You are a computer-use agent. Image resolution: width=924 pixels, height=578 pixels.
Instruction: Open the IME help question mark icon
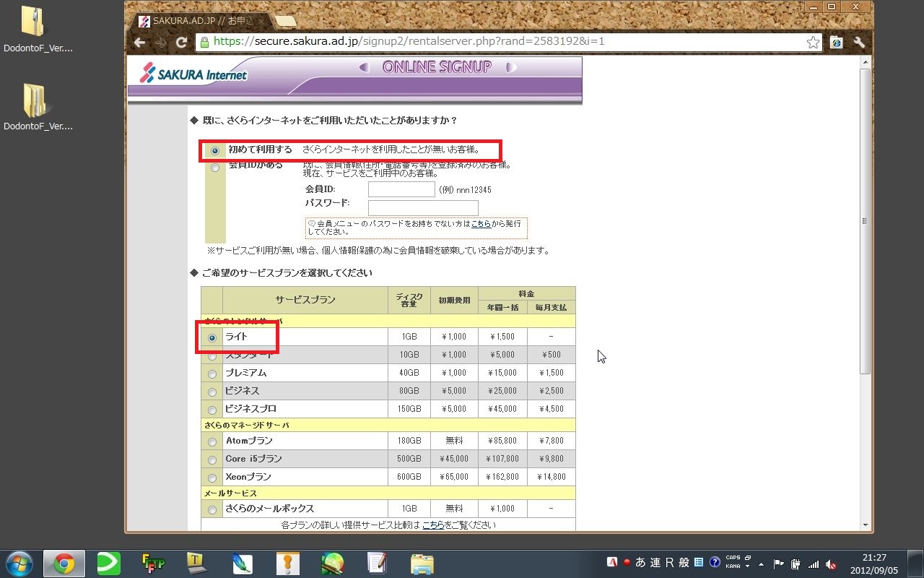[x=715, y=563]
